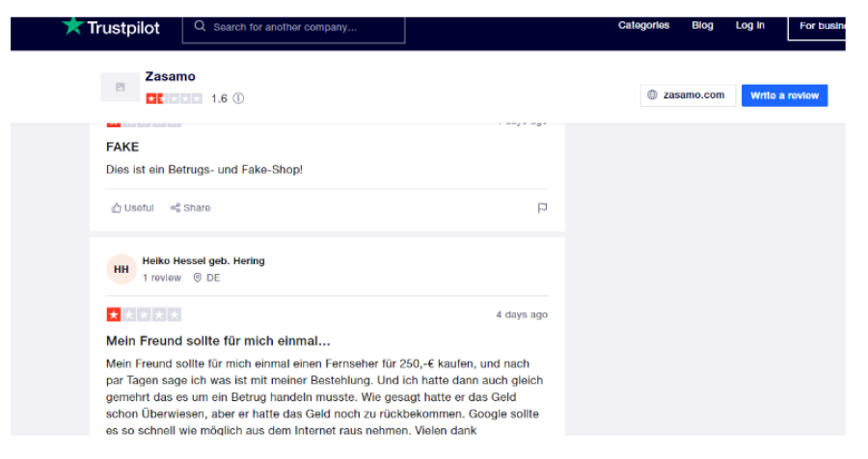The height and width of the screenshot is (459, 868).
Task: Open the Trustpilot logo homepage link
Action: coord(111,27)
